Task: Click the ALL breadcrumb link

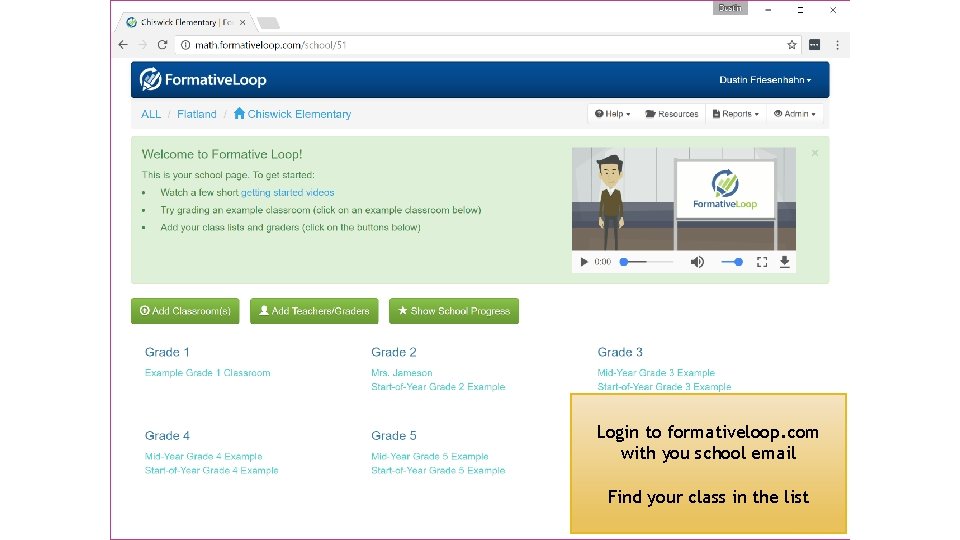Action: tap(151, 114)
